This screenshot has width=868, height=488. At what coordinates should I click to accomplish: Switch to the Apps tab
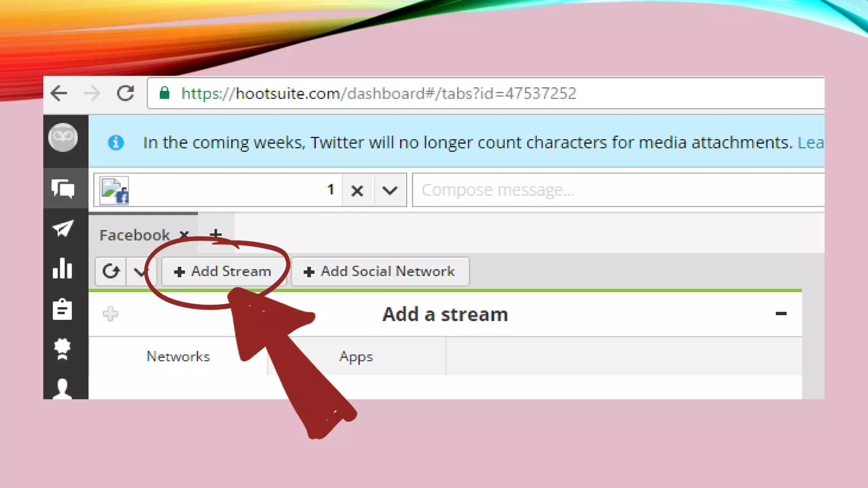356,357
